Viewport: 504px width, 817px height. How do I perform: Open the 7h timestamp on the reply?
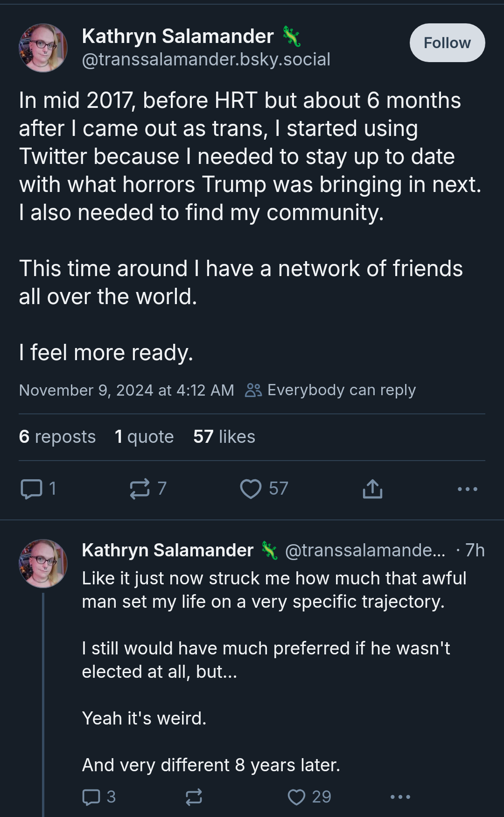(x=475, y=550)
